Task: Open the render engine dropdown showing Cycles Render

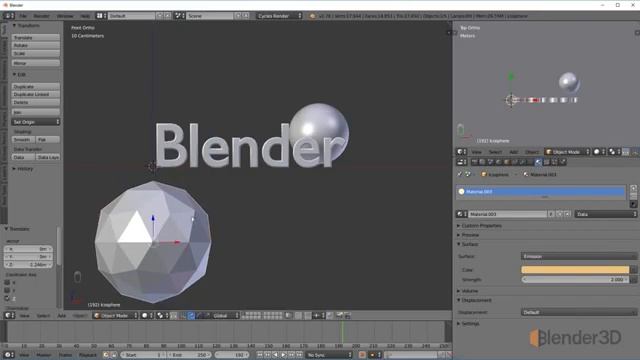Action: click(x=280, y=16)
